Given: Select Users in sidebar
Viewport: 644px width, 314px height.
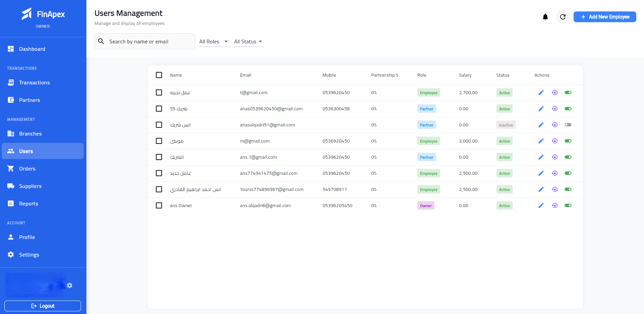Looking at the screenshot, I should click(43, 151).
